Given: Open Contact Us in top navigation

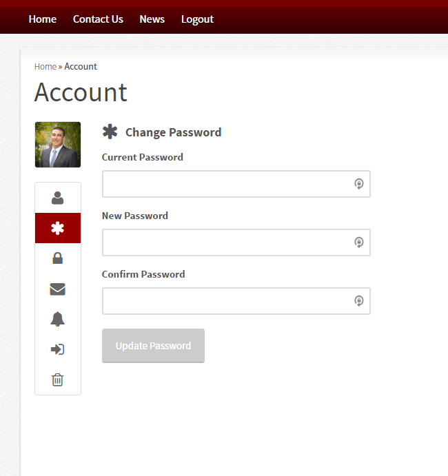Looking at the screenshot, I should [98, 19].
